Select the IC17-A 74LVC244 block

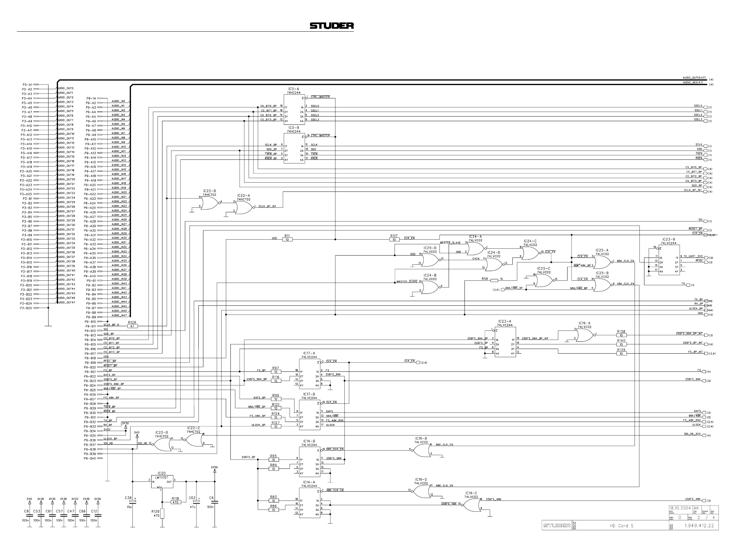tap(310, 374)
